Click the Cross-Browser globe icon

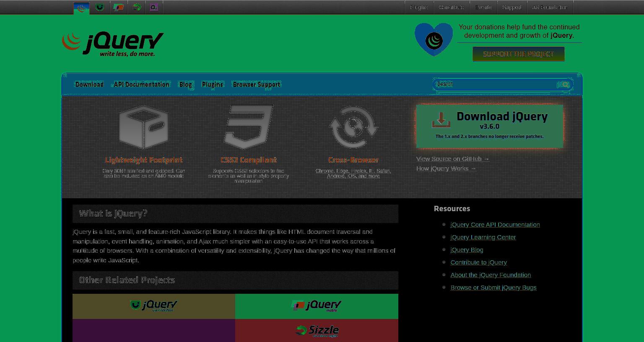(353, 127)
